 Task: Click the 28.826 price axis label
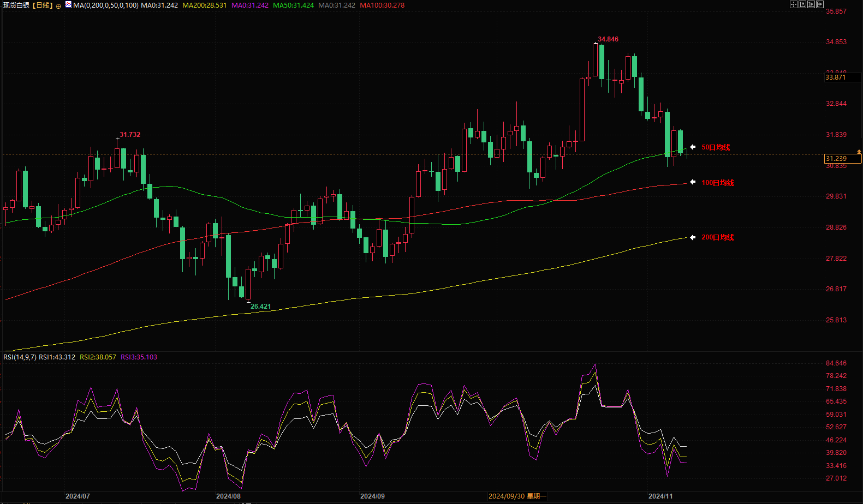(836, 227)
